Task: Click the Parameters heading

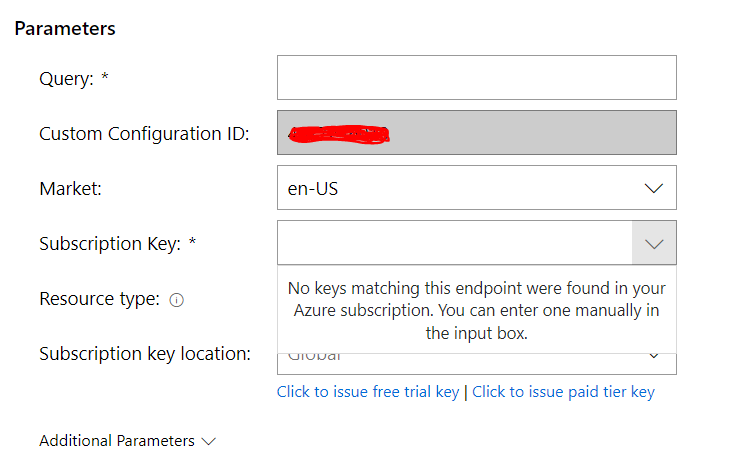Action: [x=65, y=29]
